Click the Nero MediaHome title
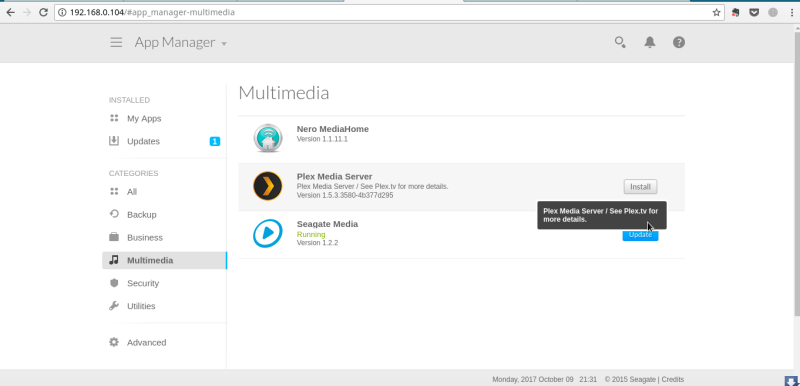The width and height of the screenshot is (800, 386). pyautogui.click(x=333, y=129)
